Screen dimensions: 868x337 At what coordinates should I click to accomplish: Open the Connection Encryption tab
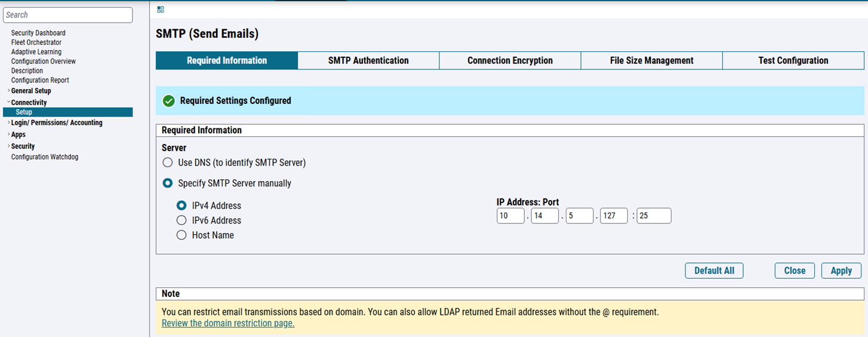point(510,60)
